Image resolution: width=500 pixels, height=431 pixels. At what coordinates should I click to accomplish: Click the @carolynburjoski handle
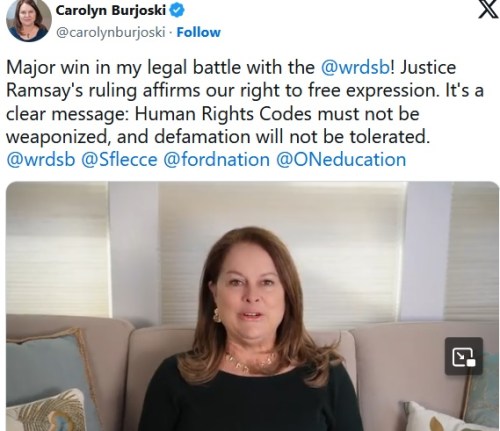coord(111,33)
